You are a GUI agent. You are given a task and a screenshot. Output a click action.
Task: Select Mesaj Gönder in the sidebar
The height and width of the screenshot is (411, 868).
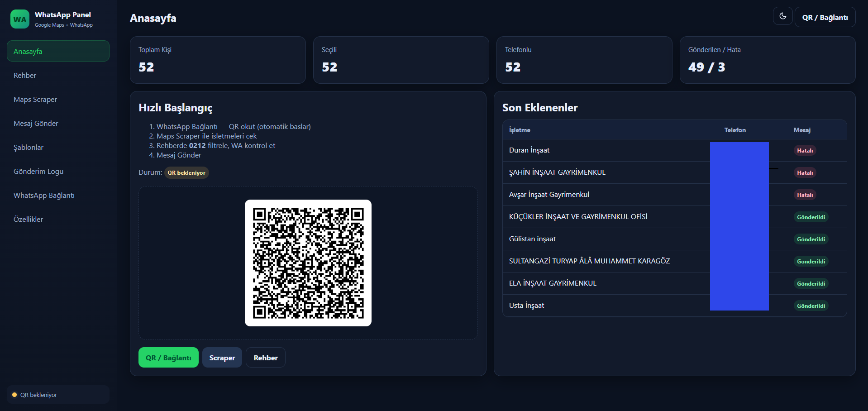tap(58, 123)
